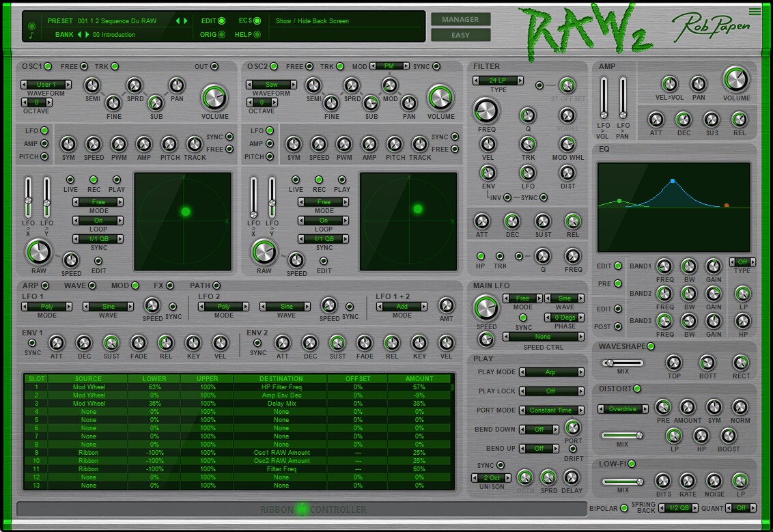Open the Unison selector showing 2 Oct
Viewport: 773px width, 532px height.
[492, 478]
